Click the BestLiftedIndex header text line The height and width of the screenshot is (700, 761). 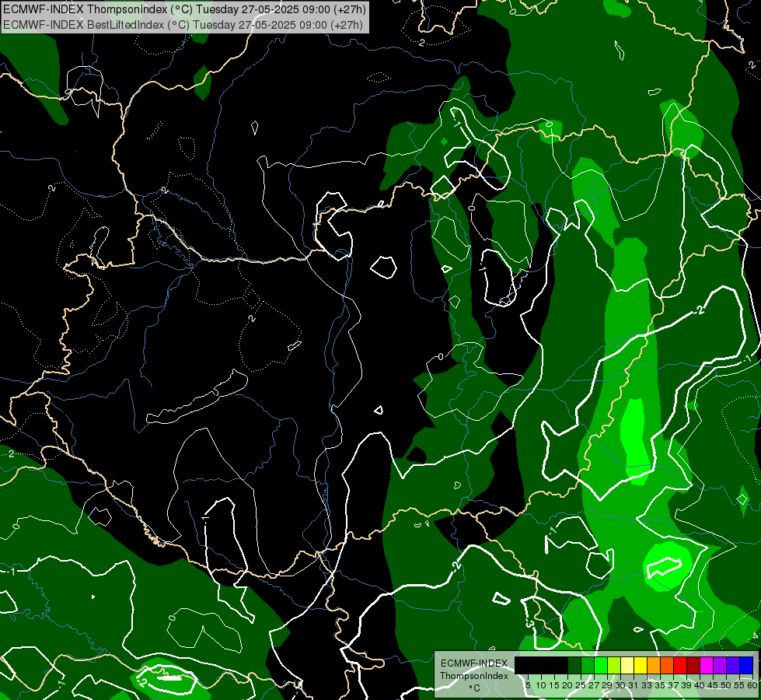coord(183,24)
